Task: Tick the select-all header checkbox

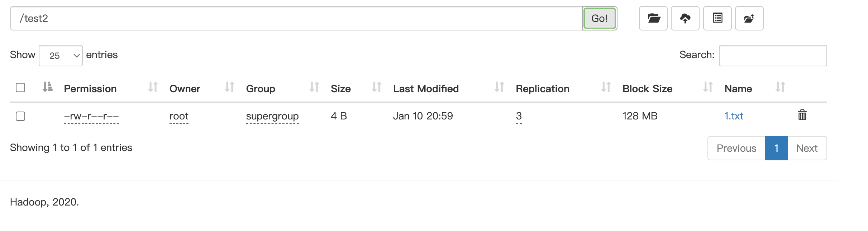Action: coord(20,88)
